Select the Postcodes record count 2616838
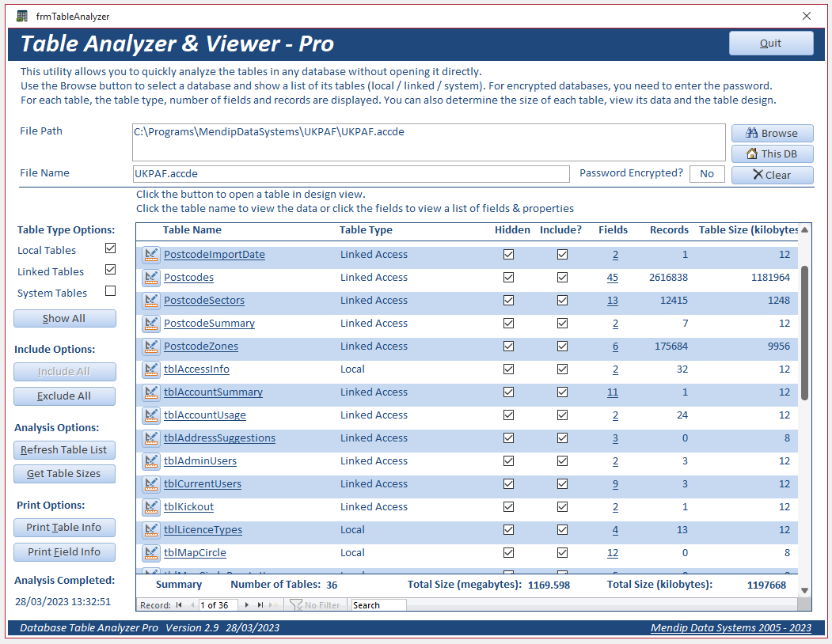Image resolution: width=832 pixels, height=644 pixels. pyautogui.click(x=668, y=278)
